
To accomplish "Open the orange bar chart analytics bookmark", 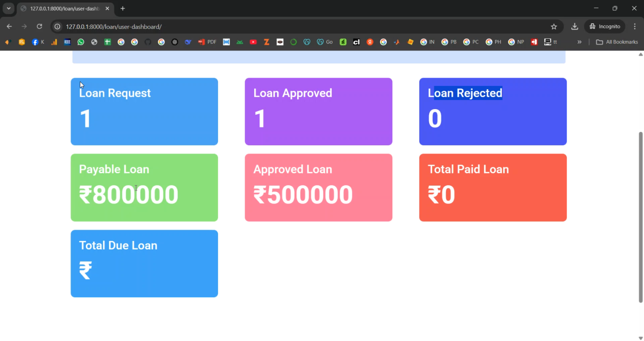I will coord(54,42).
